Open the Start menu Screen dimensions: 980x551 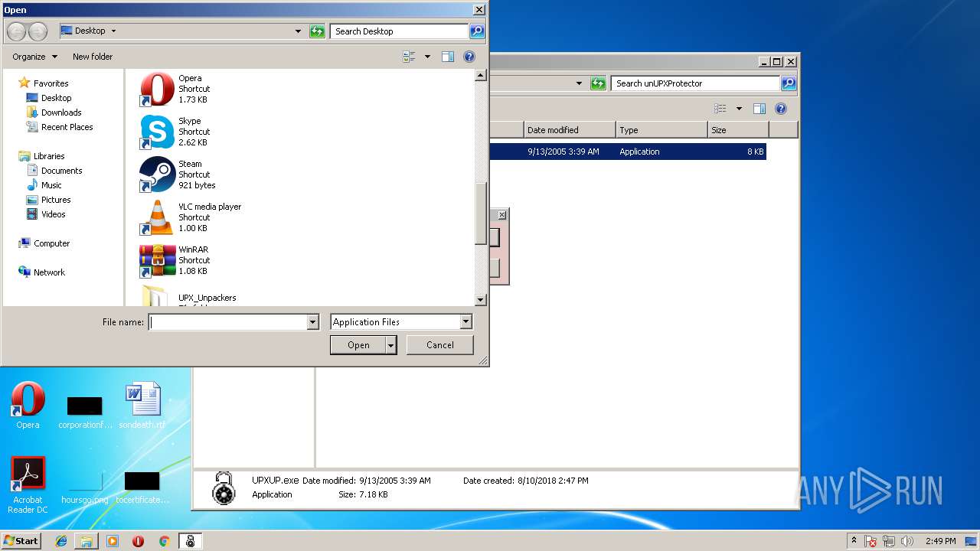[x=21, y=541]
